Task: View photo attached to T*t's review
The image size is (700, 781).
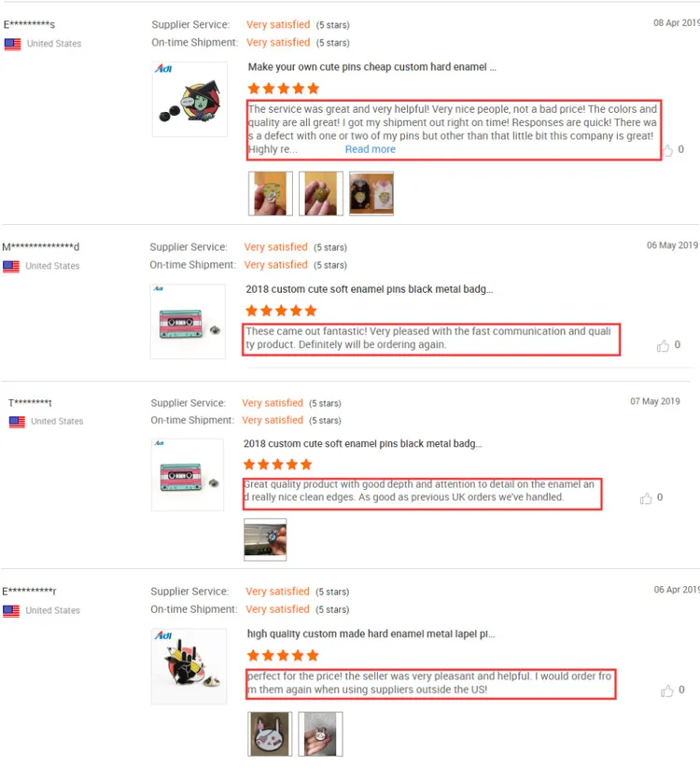Action: click(x=265, y=539)
